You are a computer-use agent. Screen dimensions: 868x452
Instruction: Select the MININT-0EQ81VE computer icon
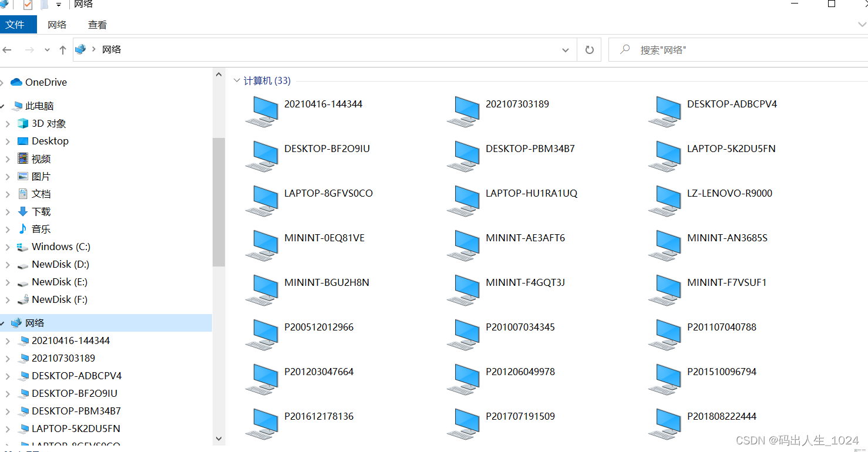click(x=262, y=245)
